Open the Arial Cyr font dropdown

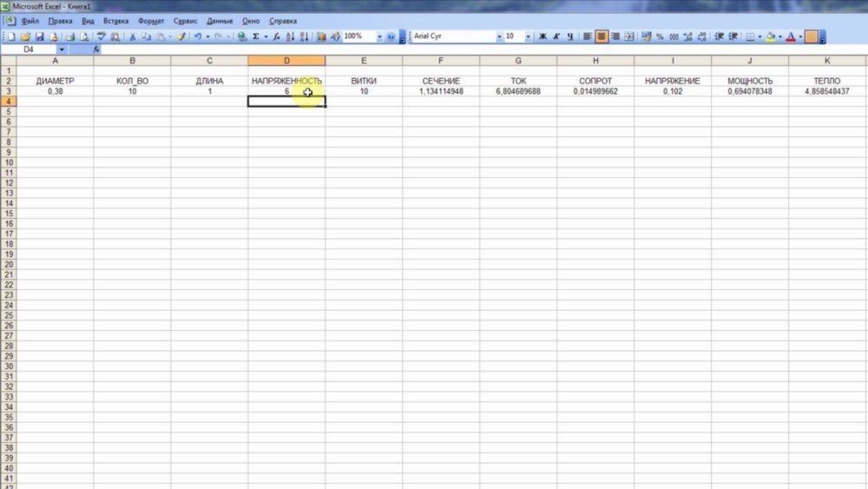[x=499, y=36]
